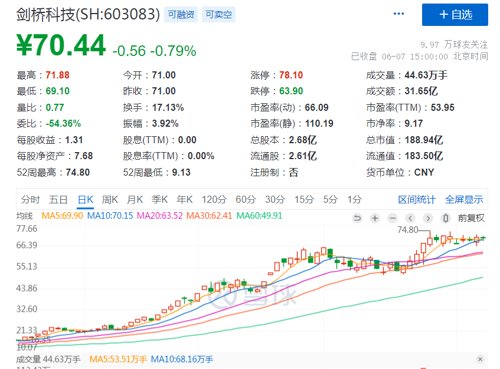This screenshot has width=500, height=369.
Task: Open the 区间统计 range statistics link
Action: pos(417,200)
